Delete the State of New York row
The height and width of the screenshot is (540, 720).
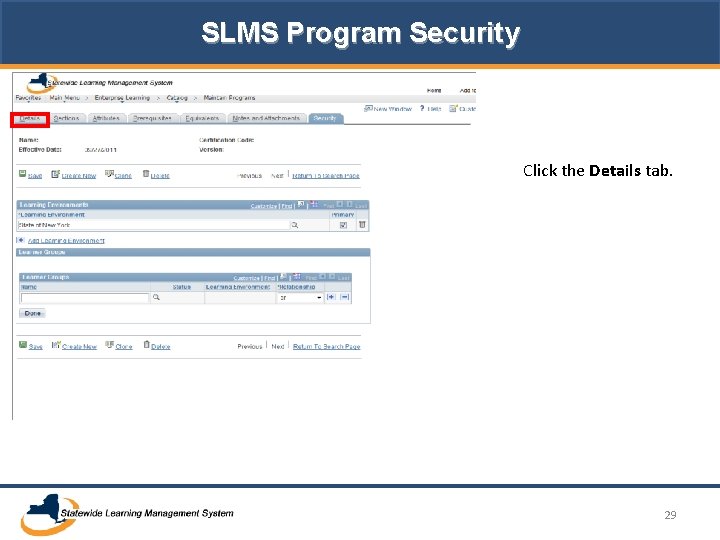click(362, 225)
